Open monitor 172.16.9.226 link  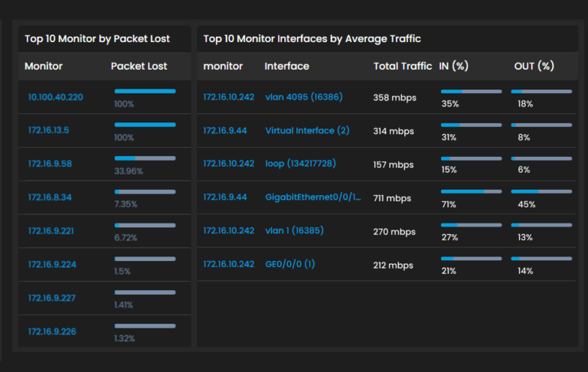[52, 331]
